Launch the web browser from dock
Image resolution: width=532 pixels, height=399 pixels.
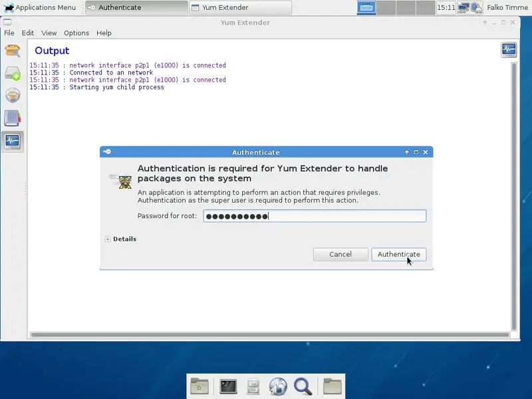point(278,386)
